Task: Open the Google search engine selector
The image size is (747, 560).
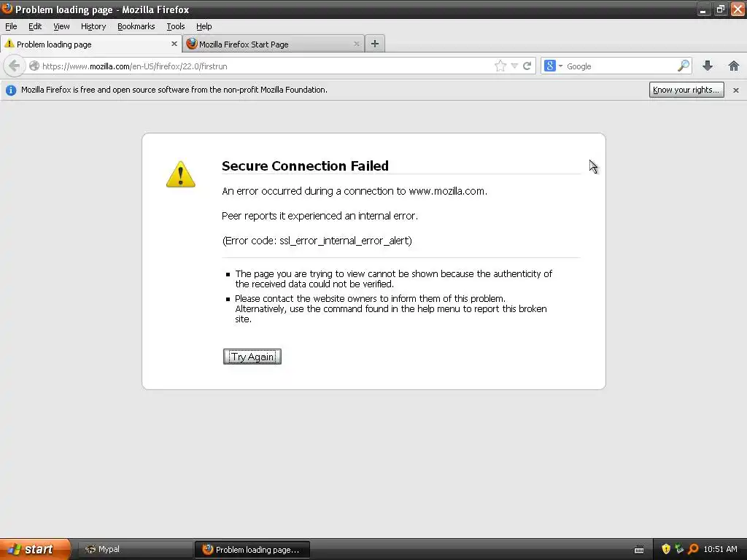Action: [553, 66]
